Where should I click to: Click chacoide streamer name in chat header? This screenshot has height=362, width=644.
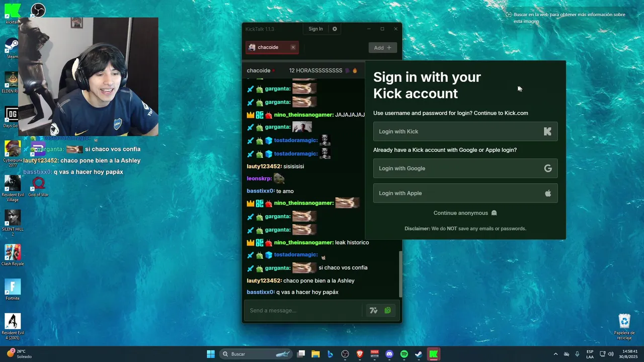click(259, 70)
